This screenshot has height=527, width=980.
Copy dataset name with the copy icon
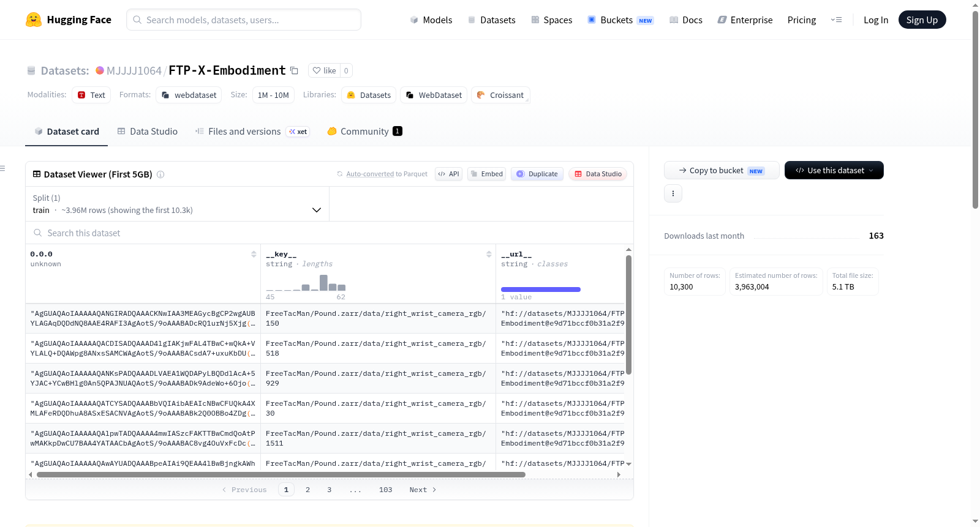[294, 70]
